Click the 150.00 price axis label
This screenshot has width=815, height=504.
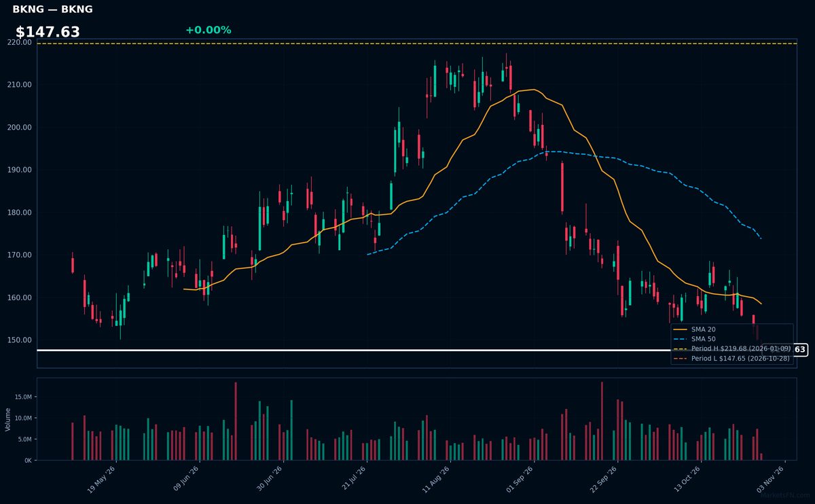click(x=20, y=340)
